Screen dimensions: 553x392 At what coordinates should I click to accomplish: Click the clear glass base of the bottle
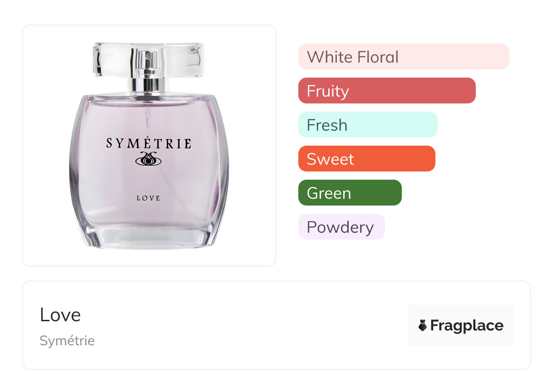click(148, 237)
